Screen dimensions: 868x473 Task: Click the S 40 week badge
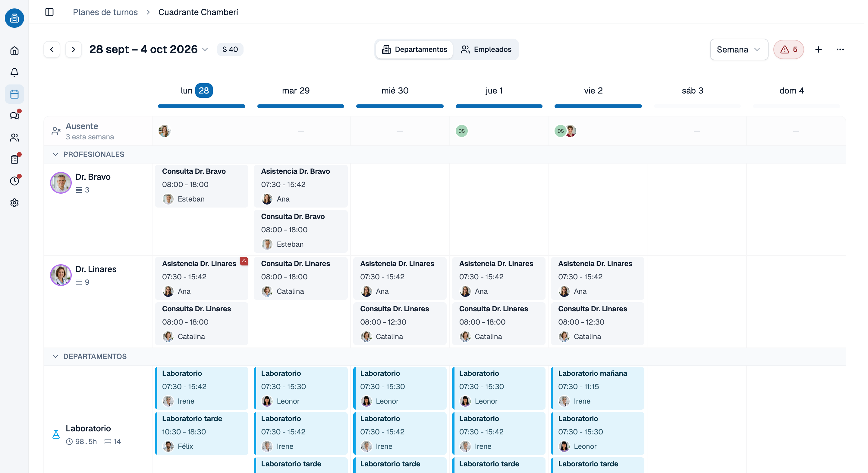tap(230, 49)
